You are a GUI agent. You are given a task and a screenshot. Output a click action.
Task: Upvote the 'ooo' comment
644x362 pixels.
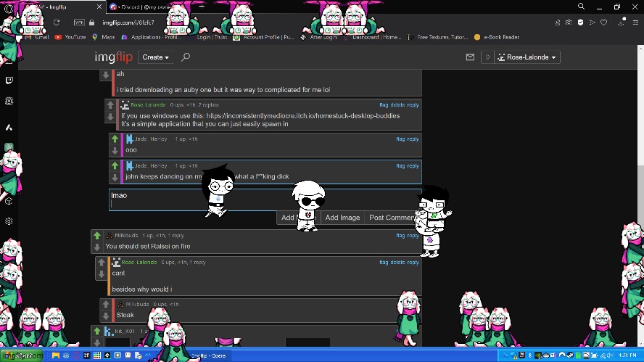[x=115, y=139]
